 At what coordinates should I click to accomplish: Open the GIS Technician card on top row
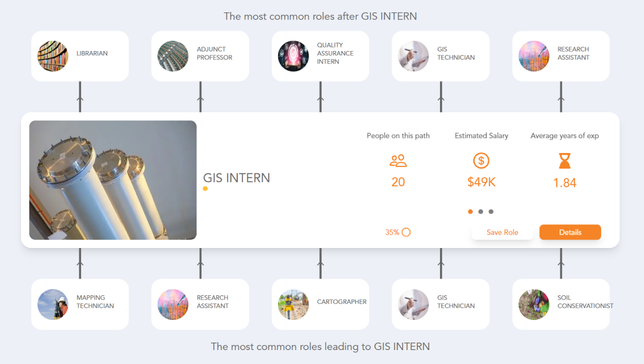pos(440,55)
